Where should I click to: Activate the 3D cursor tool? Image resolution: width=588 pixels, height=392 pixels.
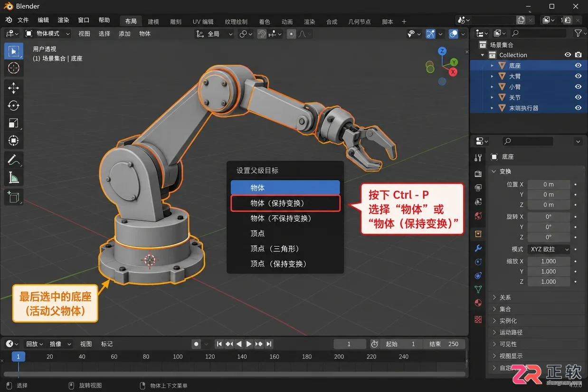tap(13, 68)
